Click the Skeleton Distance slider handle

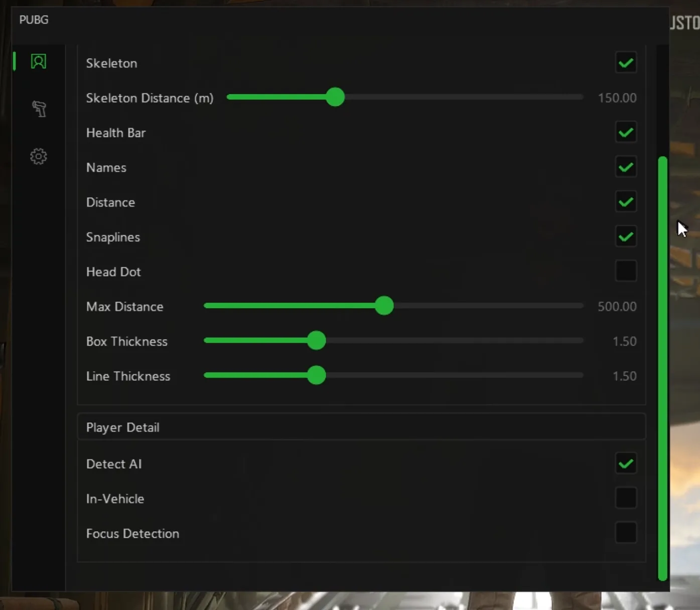pyautogui.click(x=335, y=97)
